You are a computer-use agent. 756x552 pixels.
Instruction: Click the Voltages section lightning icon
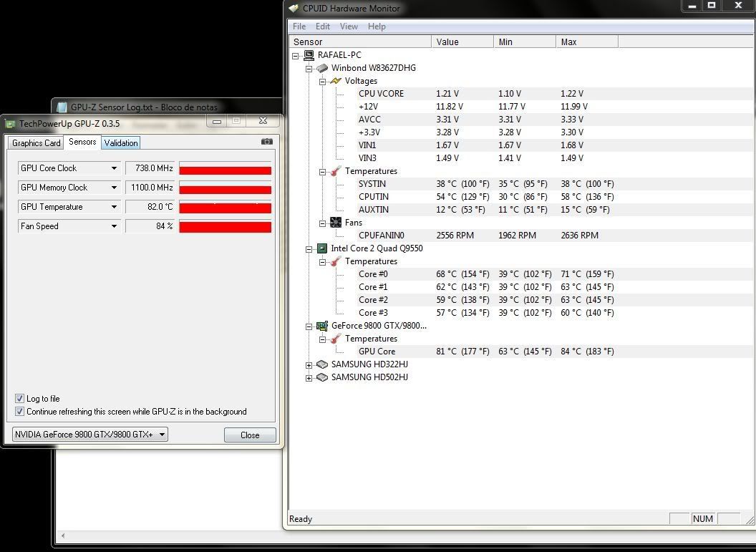pyautogui.click(x=336, y=81)
